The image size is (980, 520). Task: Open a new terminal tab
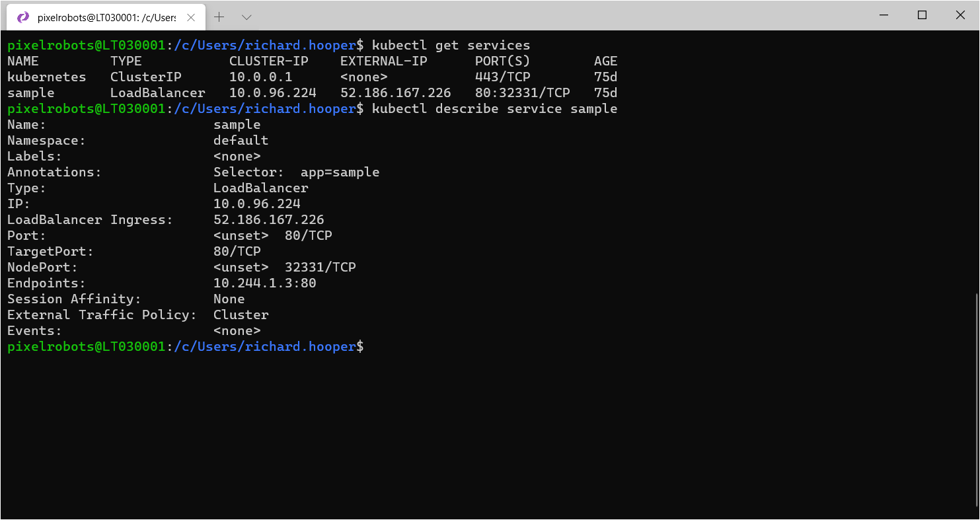(219, 17)
